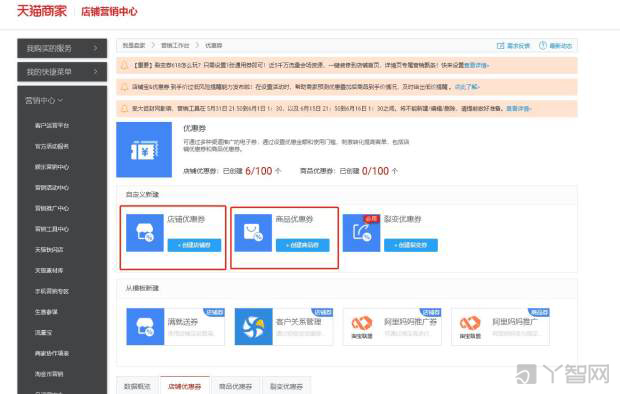Open 淘金币营销 in the sidebar
The width and height of the screenshot is (620, 394).
49,374
